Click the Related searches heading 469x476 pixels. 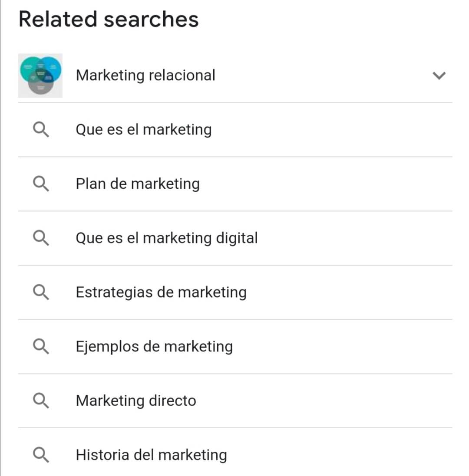point(109,20)
